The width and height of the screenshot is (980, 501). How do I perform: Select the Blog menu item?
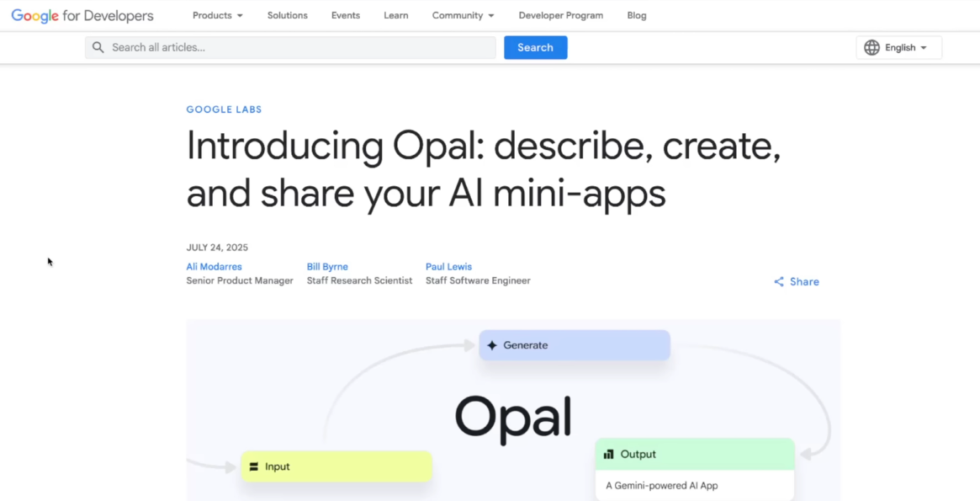click(x=637, y=15)
